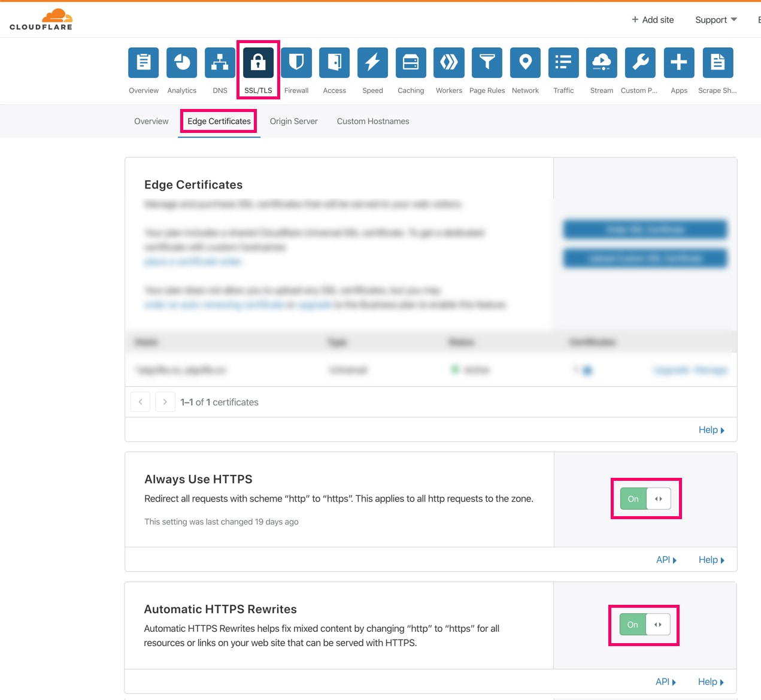Open the Support dropdown menu

716,20
